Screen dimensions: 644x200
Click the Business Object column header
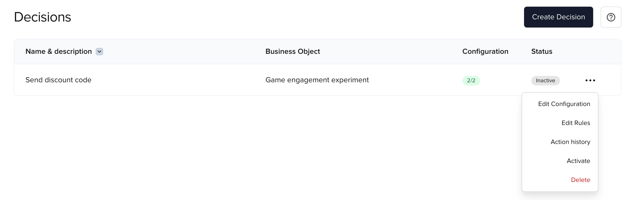(293, 51)
